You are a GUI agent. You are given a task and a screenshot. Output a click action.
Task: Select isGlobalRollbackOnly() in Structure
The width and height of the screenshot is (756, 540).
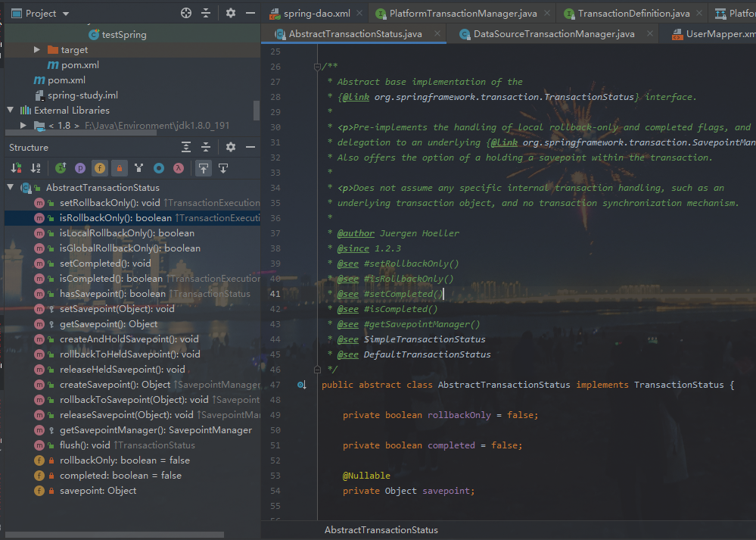(x=129, y=248)
